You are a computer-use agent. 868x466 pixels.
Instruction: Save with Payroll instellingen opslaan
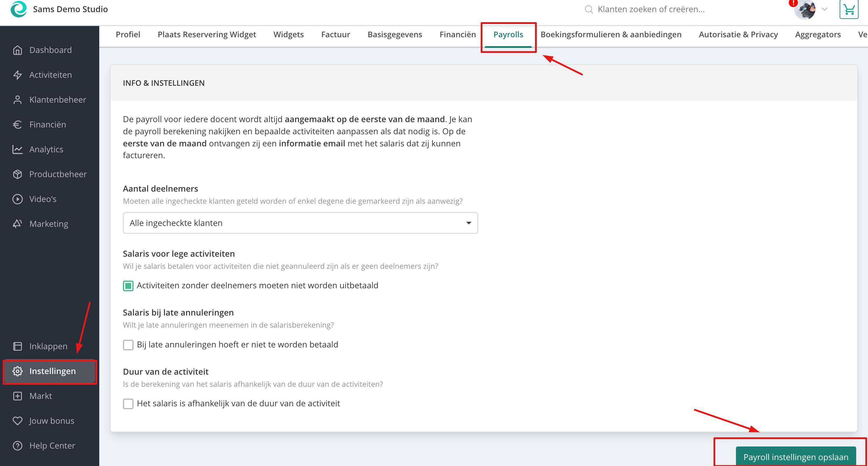[796, 457]
